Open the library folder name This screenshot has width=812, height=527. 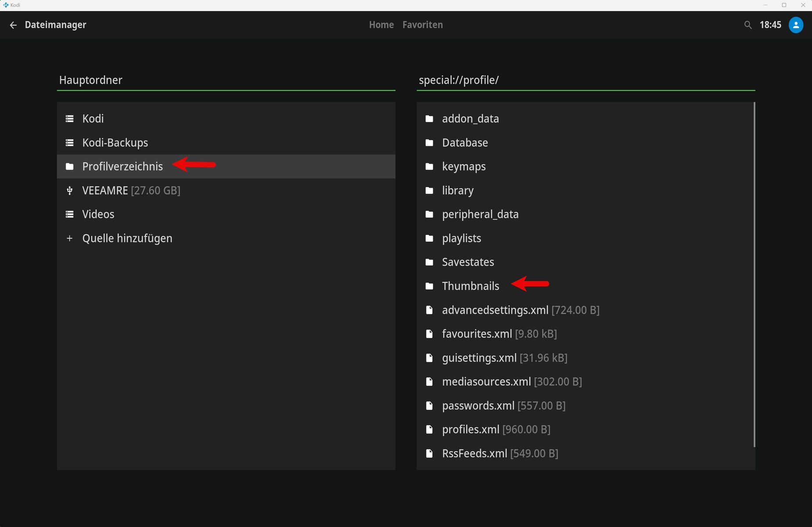click(x=458, y=191)
